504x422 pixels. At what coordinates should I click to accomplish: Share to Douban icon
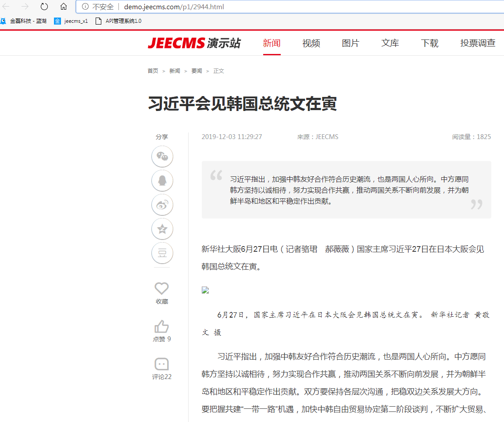coord(162,253)
